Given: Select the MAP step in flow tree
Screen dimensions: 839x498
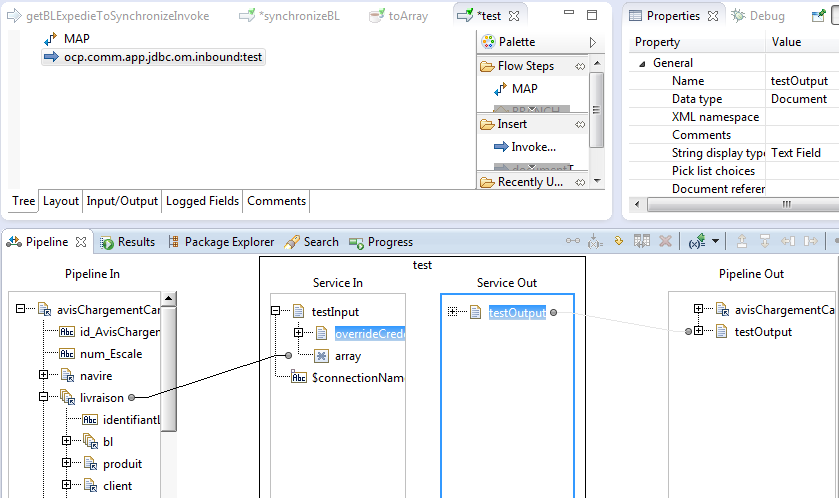Looking at the screenshot, I should [67, 39].
